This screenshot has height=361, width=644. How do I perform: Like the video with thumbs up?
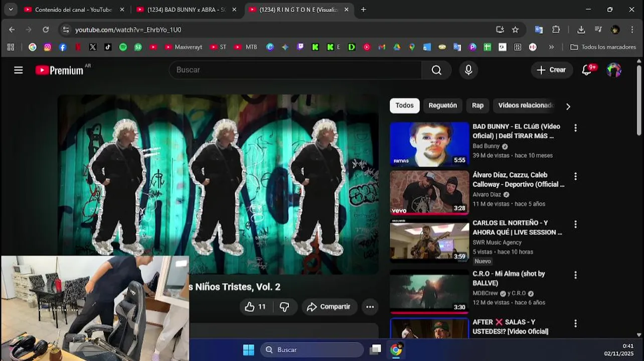[255, 307]
